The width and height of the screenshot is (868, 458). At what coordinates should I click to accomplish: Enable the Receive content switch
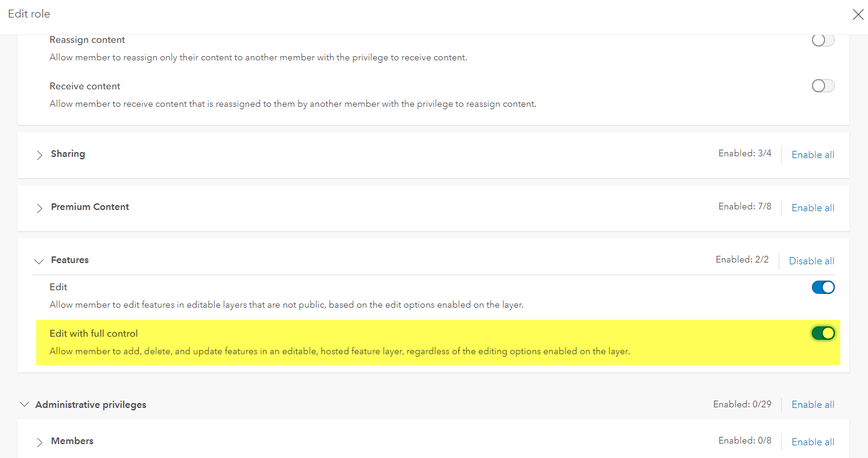[823, 86]
